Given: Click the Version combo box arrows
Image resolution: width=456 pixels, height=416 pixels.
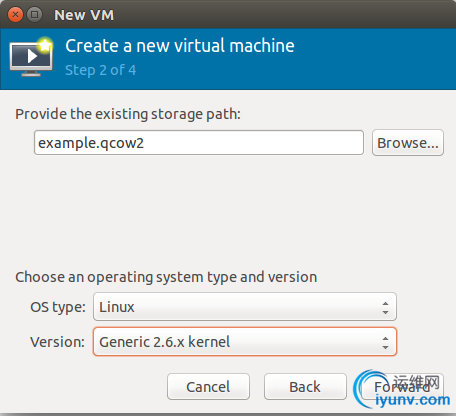Looking at the screenshot, I should (385, 343).
